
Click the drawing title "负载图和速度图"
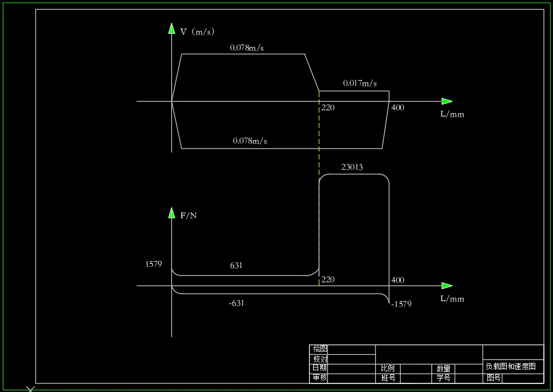click(510, 367)
